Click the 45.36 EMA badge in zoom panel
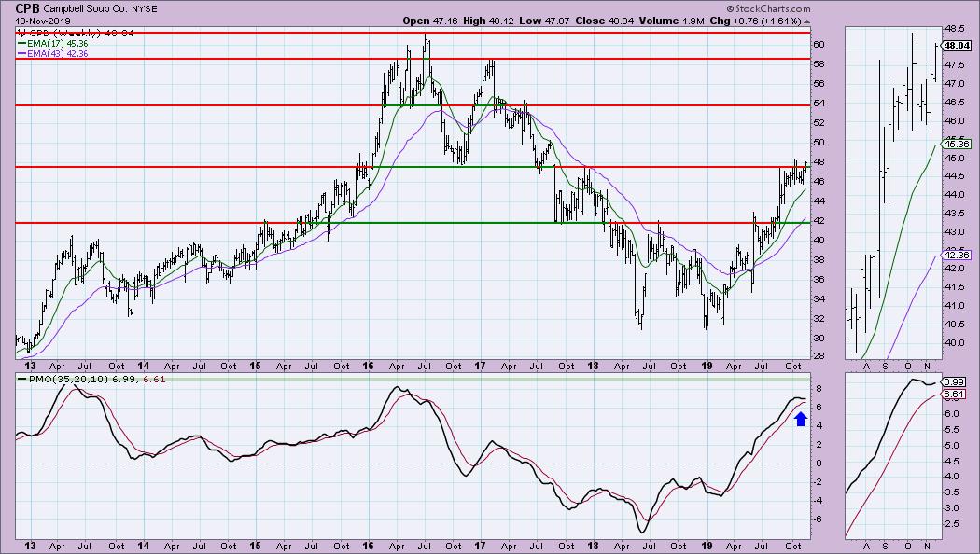The width and height of the screenshot is (980, 554). [957, 144]
